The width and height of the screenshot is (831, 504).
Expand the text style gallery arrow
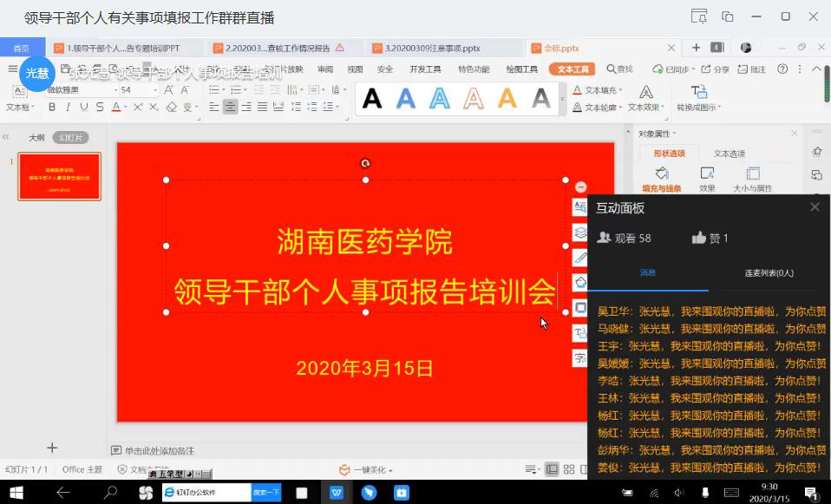pos(562,99)
